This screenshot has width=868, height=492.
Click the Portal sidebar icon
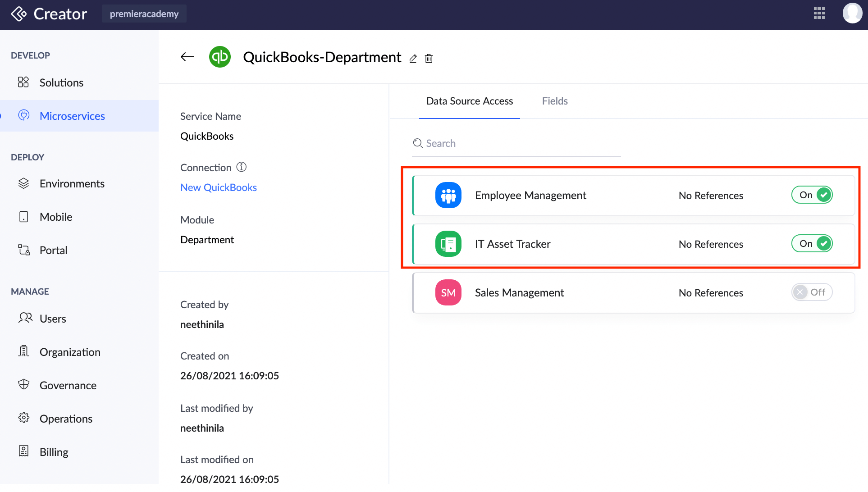(24, 250)
